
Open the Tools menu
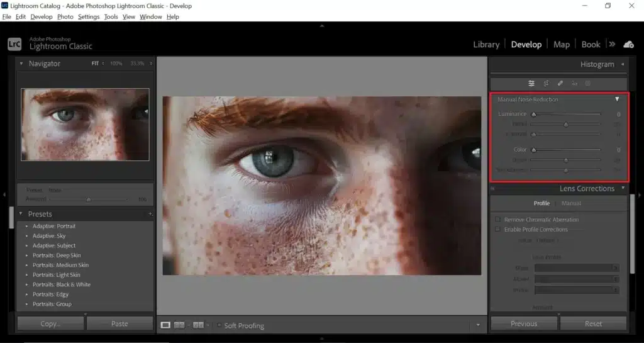[x=111, y=17]
